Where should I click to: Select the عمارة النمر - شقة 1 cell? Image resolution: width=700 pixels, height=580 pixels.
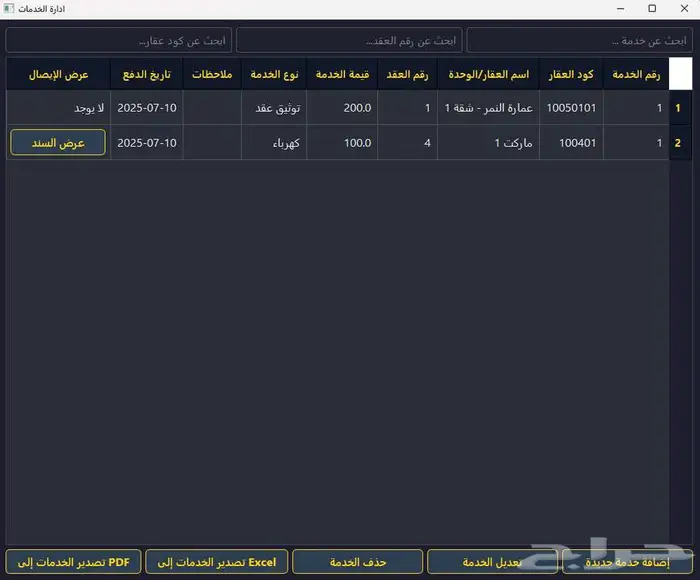click(487, 108)
